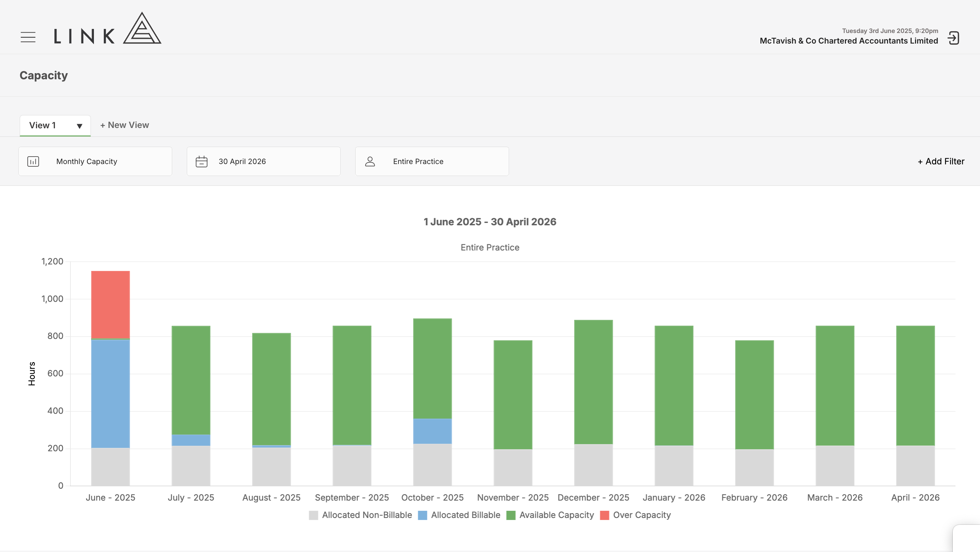This screenshot has width=980, height=552.
Task: Click McTavish & Co Chartered Accountants Limited
Action: pyautogui.click(x=848, y=41)
